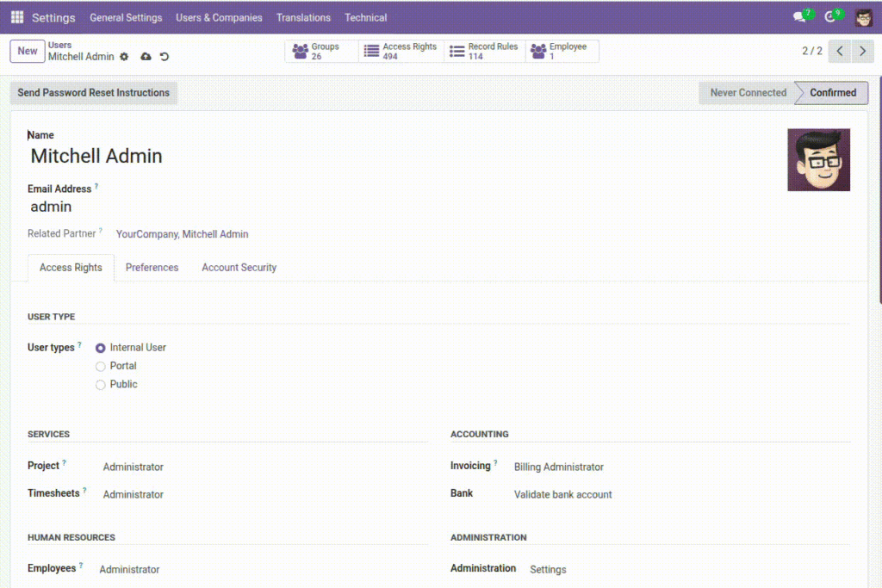Open the apps grid menu icon

(x=17, y=17)
